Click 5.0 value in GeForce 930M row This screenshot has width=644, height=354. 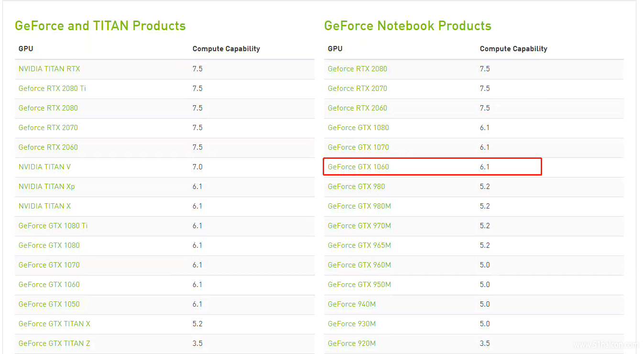(485, 324)
